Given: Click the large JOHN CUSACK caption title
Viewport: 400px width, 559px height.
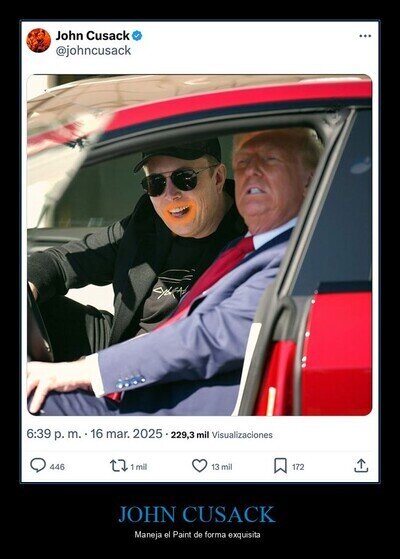Looking at the screenshot, I should tap(196, 514).
